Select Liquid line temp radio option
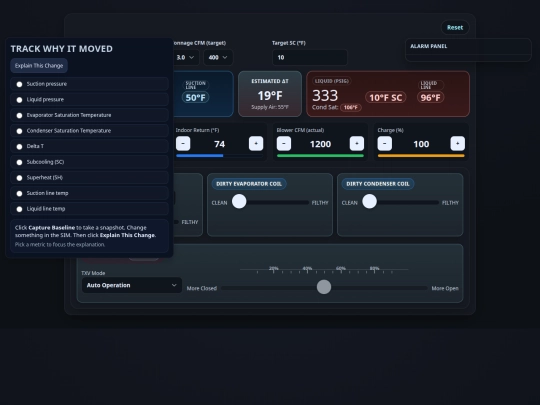This screenshot has height=405, width=540. tap(19, 209)
